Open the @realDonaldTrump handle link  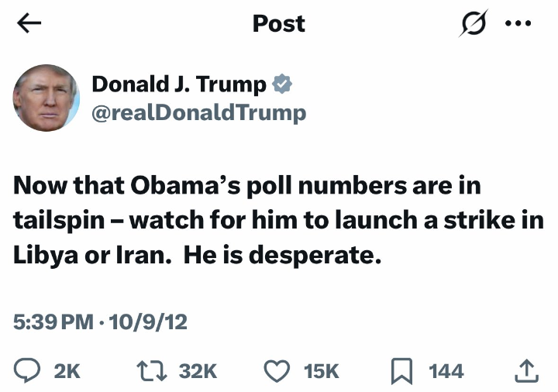198,113
